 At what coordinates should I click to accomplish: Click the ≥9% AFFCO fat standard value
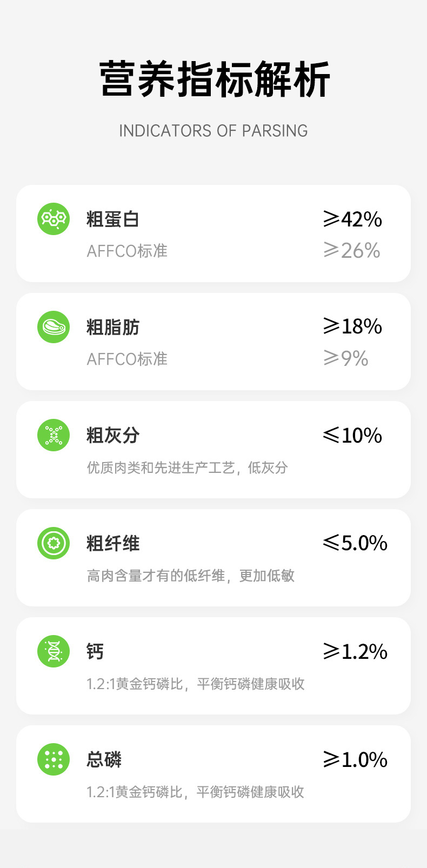coord(346,358)
